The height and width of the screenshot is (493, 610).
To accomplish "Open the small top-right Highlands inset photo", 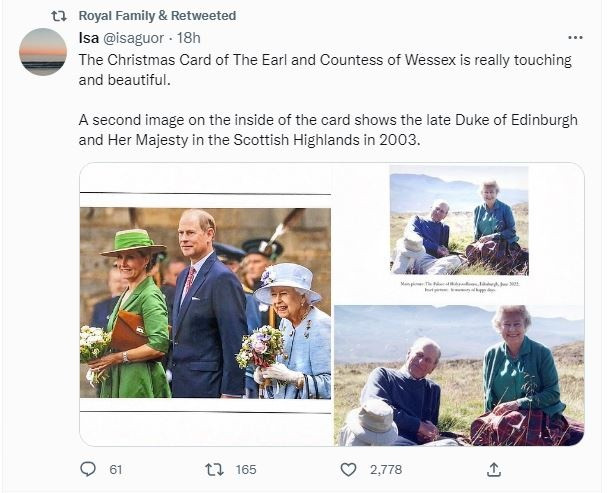I will pos(458,221).
